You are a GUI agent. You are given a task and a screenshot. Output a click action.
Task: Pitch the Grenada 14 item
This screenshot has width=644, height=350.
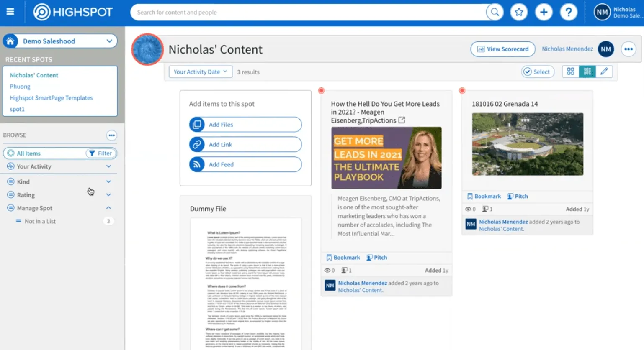point(518,196)
